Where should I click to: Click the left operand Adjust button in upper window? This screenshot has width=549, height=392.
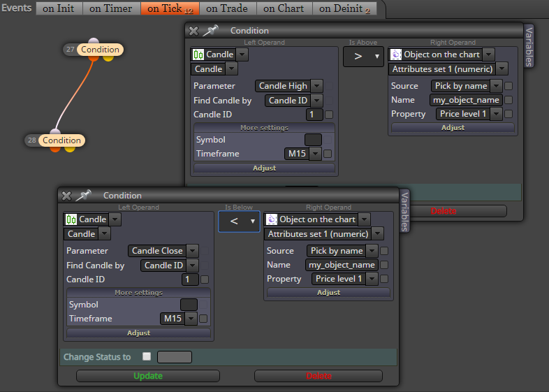[264, 168]
